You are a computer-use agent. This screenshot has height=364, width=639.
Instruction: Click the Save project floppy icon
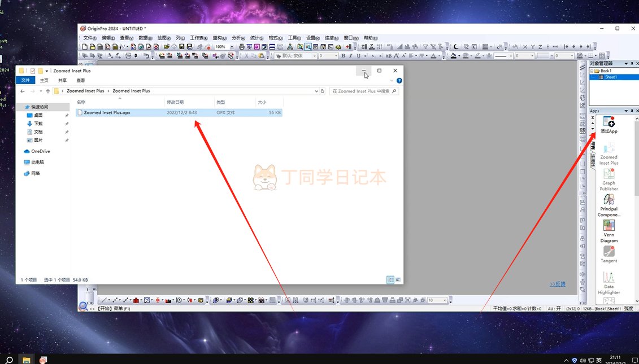pos(181,47)
